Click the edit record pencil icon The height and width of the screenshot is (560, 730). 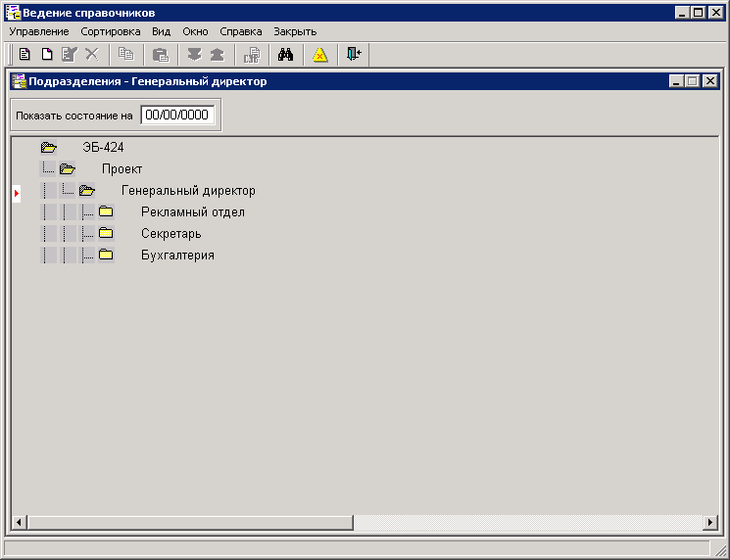pyautogui.click(x=70, y=55)
